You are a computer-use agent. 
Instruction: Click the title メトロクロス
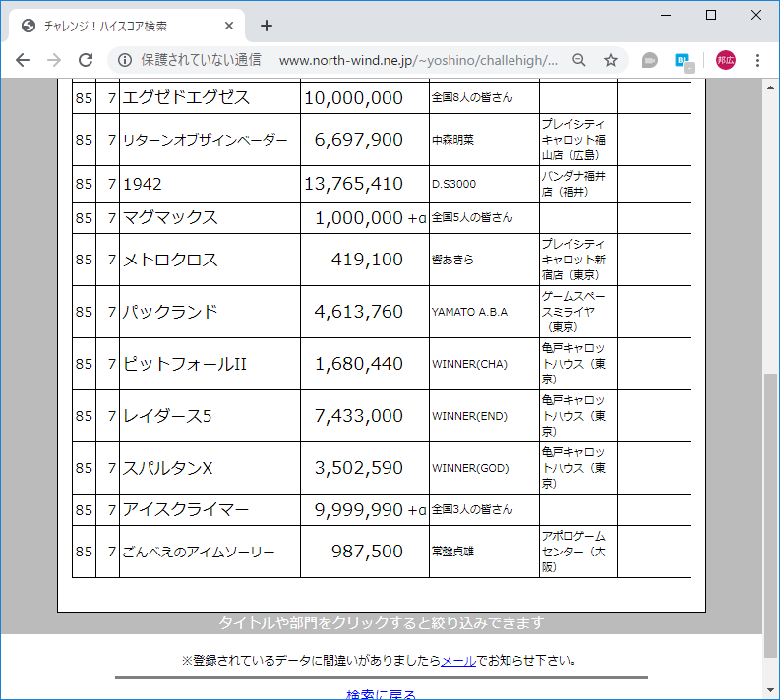click(170, 260)
